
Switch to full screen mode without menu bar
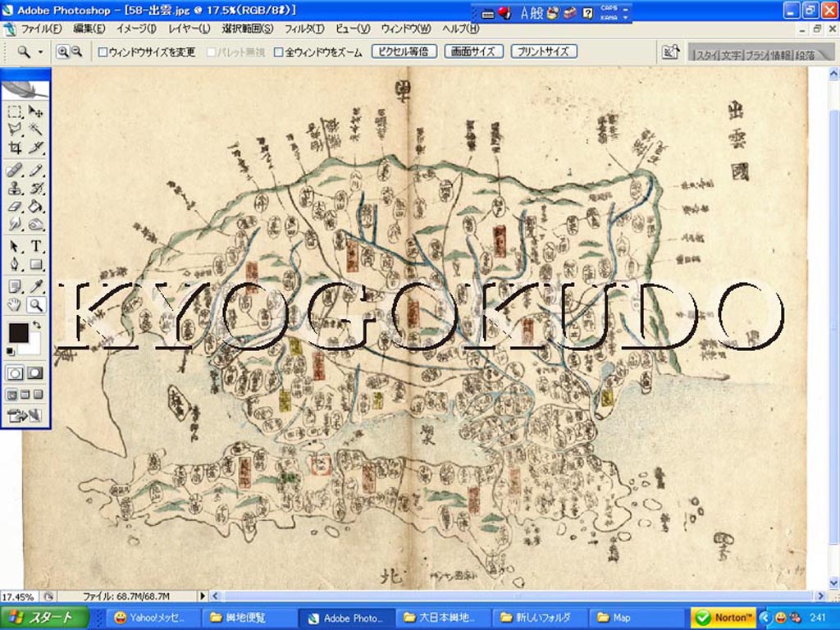[38, 395]
